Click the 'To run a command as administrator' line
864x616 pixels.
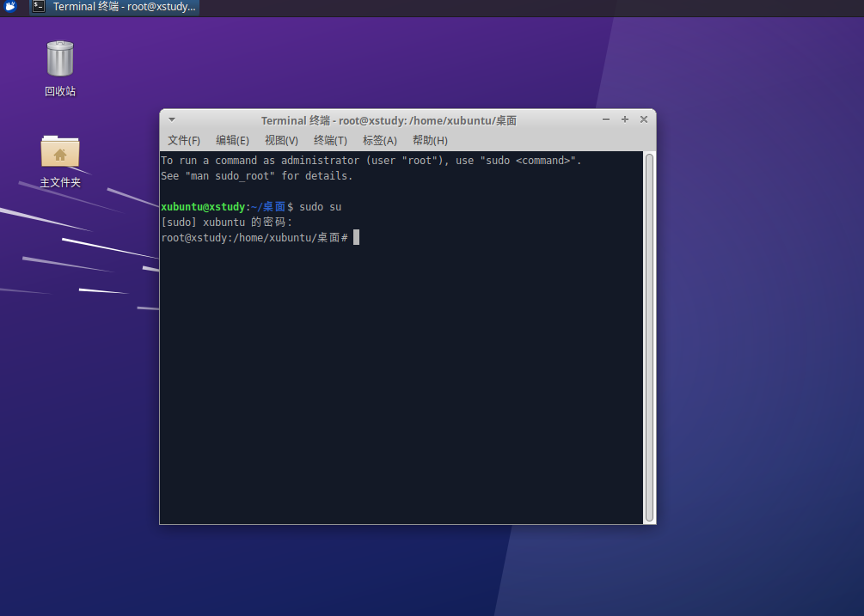(371, 161)
